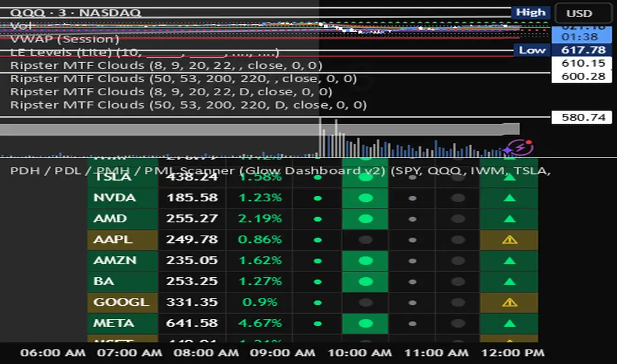Click AMZN change 1.62%
Image resolution: width=617 pixels, height=364 pixels.
(260, 260)
